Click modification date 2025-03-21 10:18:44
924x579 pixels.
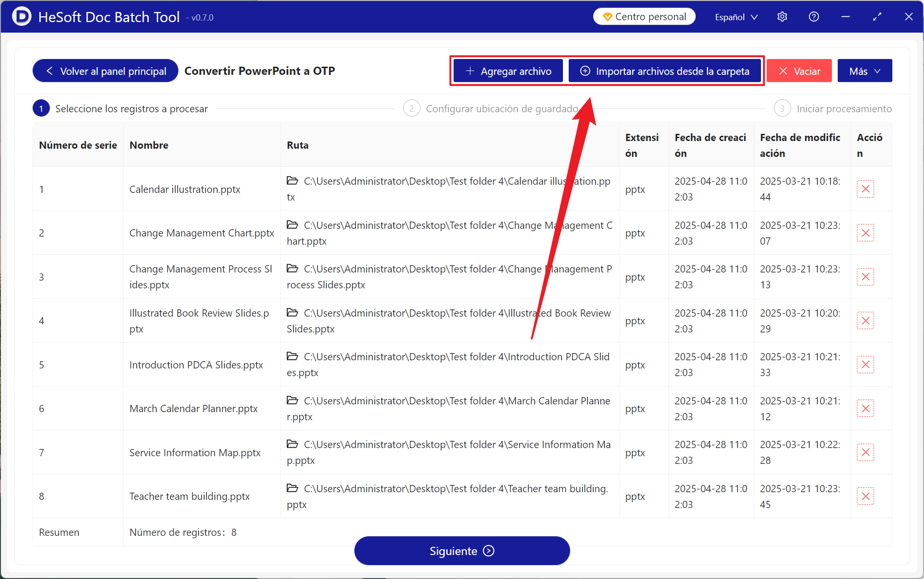click(800, 189)
